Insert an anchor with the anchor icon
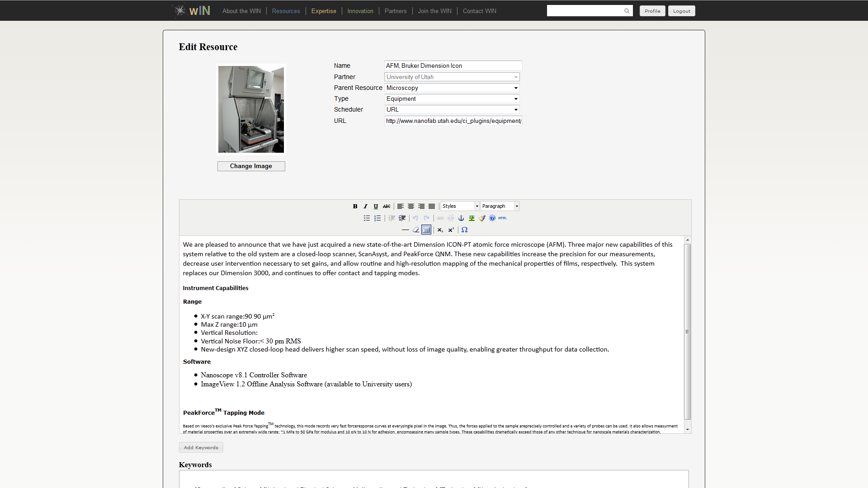The image size is (868, 488). (461, 218)
